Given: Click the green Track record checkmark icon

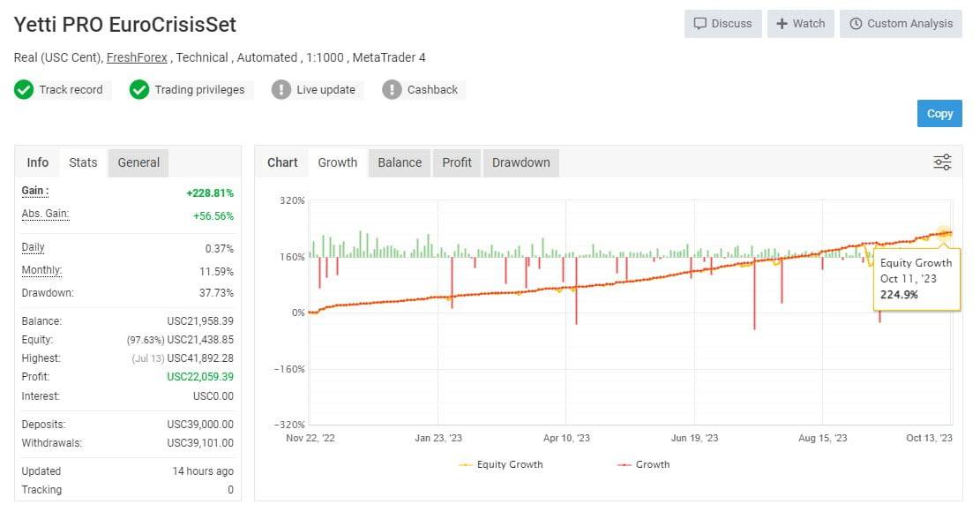Looking at the screenshot, I should click(25, 89).
